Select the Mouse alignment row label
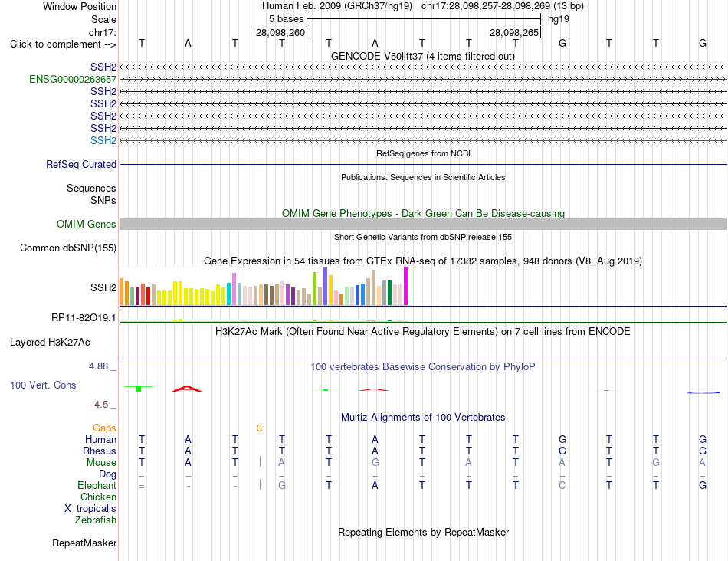 coord(101,463)
